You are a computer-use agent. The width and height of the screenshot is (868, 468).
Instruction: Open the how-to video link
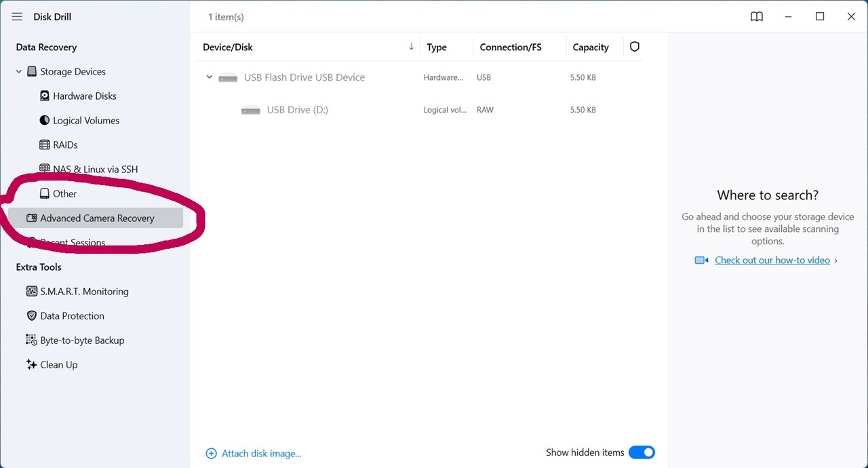click(x=772, y=260)
